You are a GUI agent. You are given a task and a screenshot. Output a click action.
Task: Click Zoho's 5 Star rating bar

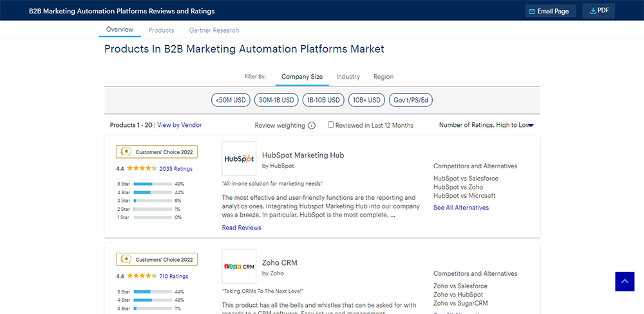click(x=153, y=291)
